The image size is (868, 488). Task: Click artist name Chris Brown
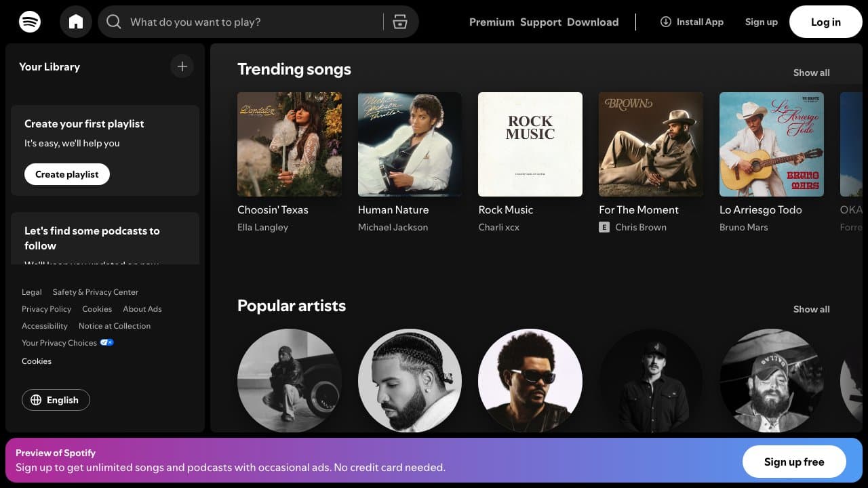point(641,228)
